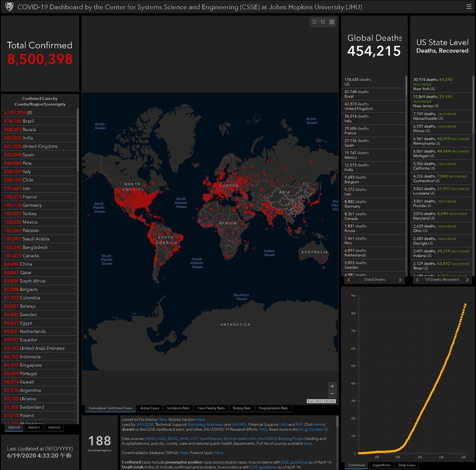Select Texas US state entry
Image resolution: width=476 pixels, height=470 pixels.
(x=441, y=266)
